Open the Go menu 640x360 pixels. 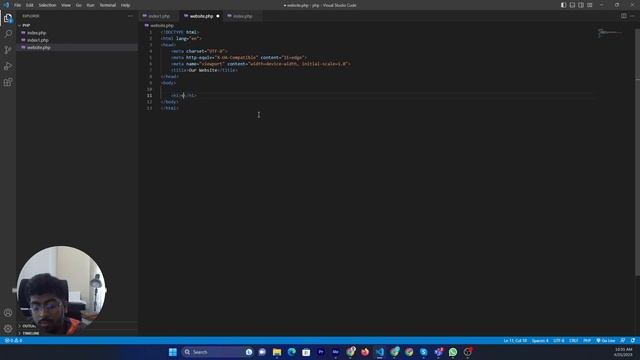(78, 5)
